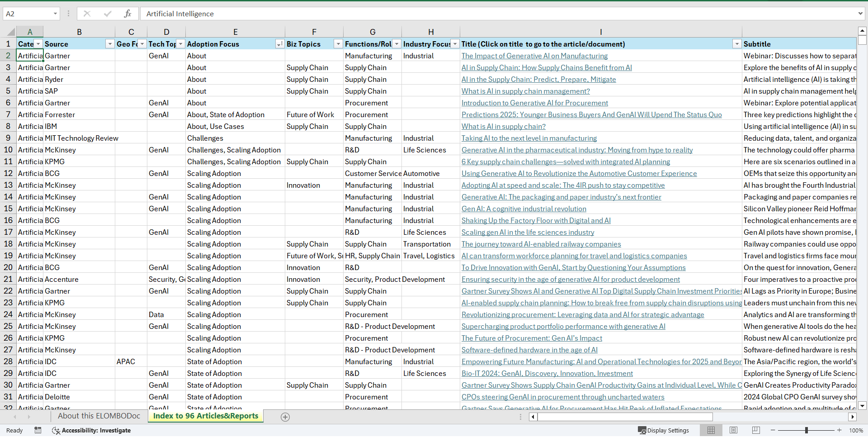
Task: Open the Adoption Focus sort filter dropdown
Action: pyautogui.click(x=280, y=44)
